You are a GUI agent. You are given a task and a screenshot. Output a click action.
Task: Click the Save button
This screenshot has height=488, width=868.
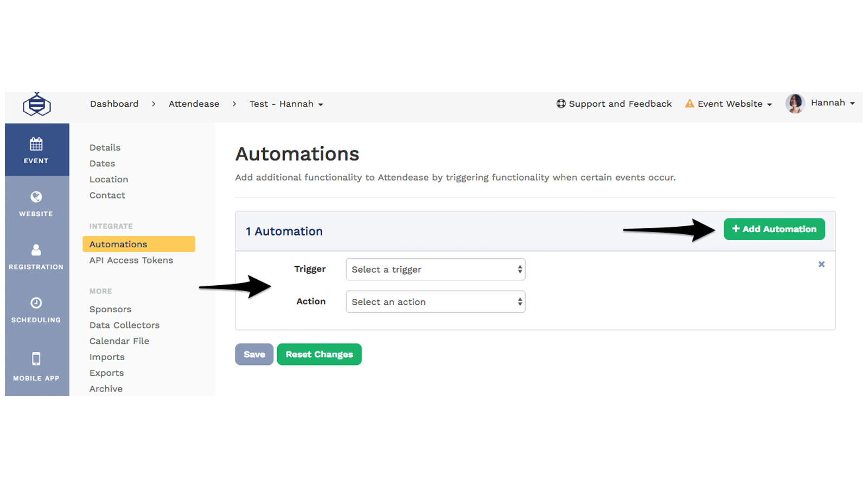(x=254, y=354)
